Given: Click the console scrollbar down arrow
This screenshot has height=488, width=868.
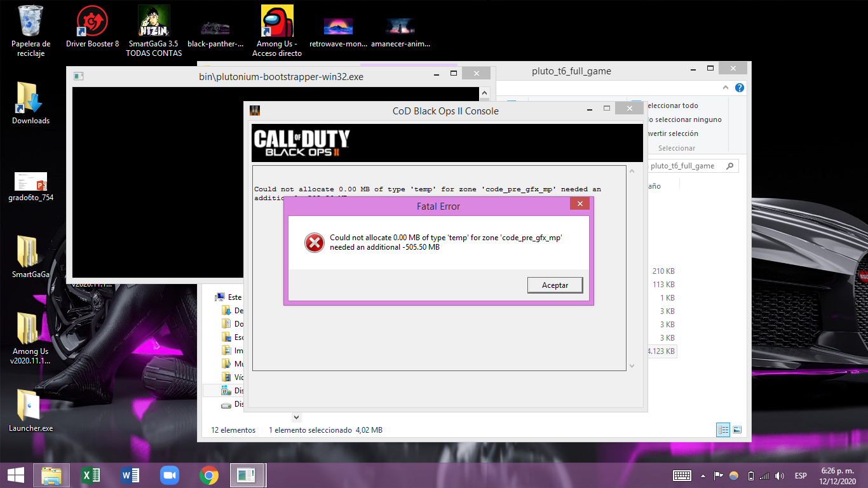Looking at the screenshot, I should click(x=632, y=365).
